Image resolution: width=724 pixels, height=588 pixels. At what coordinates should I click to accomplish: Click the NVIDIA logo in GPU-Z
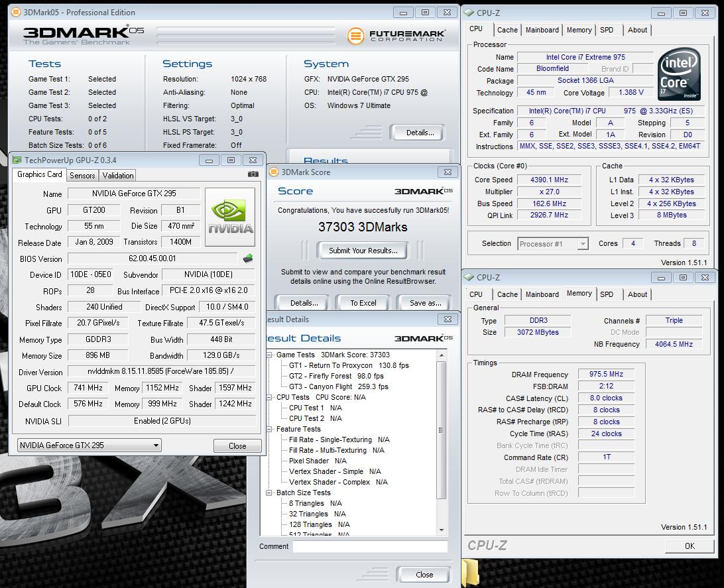point(230,217)
